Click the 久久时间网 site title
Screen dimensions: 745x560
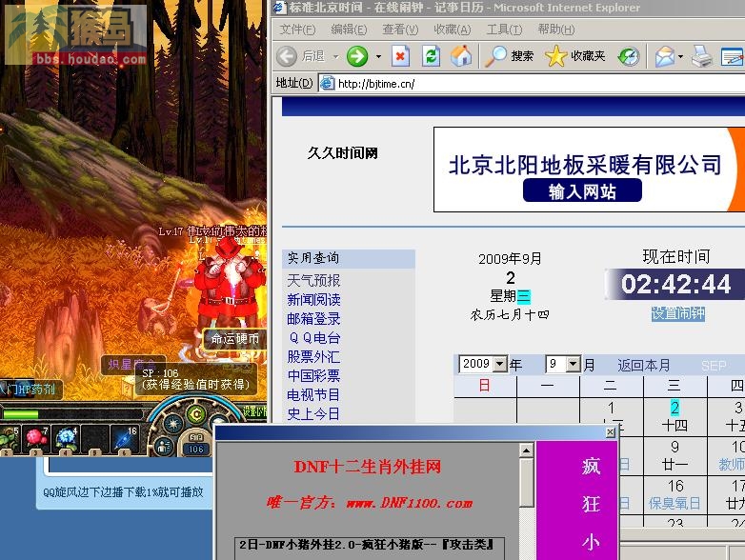point(342,153)
